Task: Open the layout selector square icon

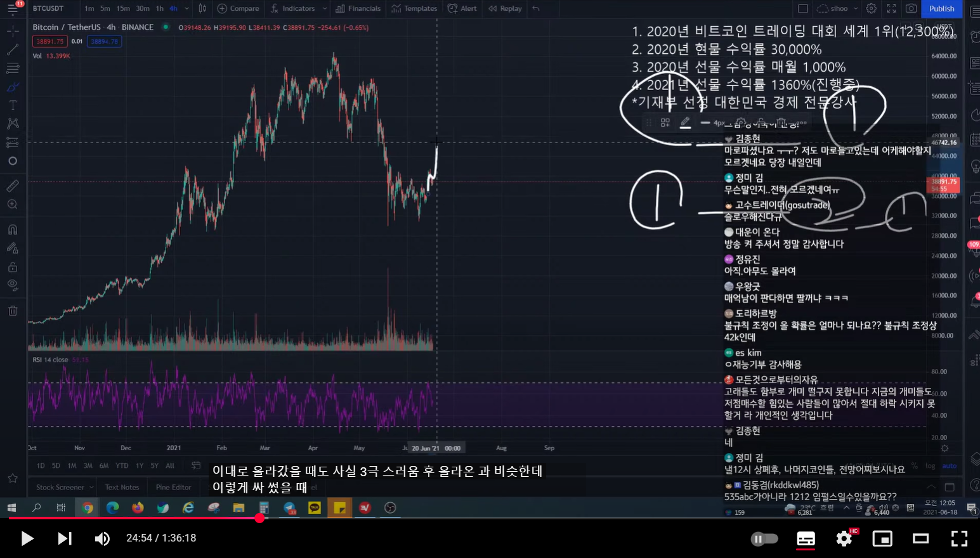Action: coord(803,8)
